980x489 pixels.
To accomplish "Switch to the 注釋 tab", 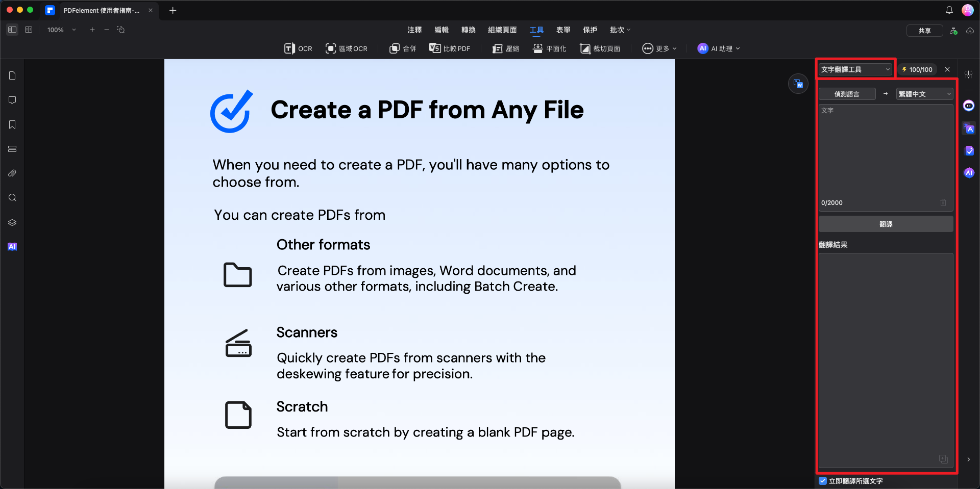I will [x=414, y=30].
